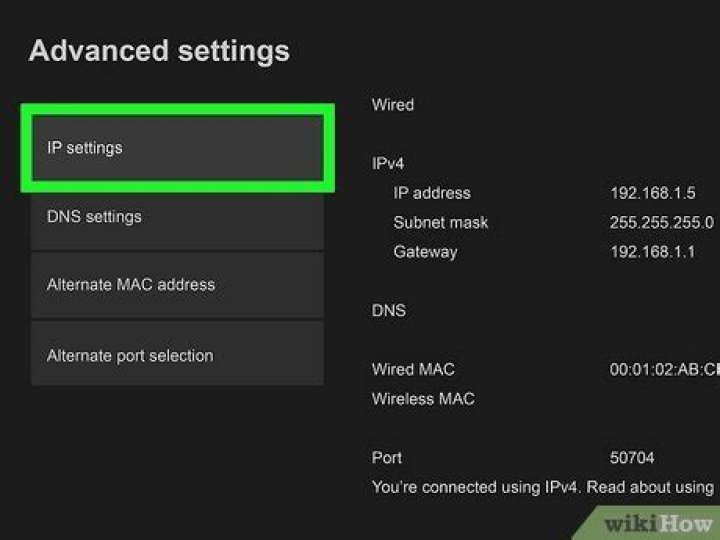Select the subnet mask value 255.255.255.0
Viewport: 720px width, 540px height.
pos(662,223)
